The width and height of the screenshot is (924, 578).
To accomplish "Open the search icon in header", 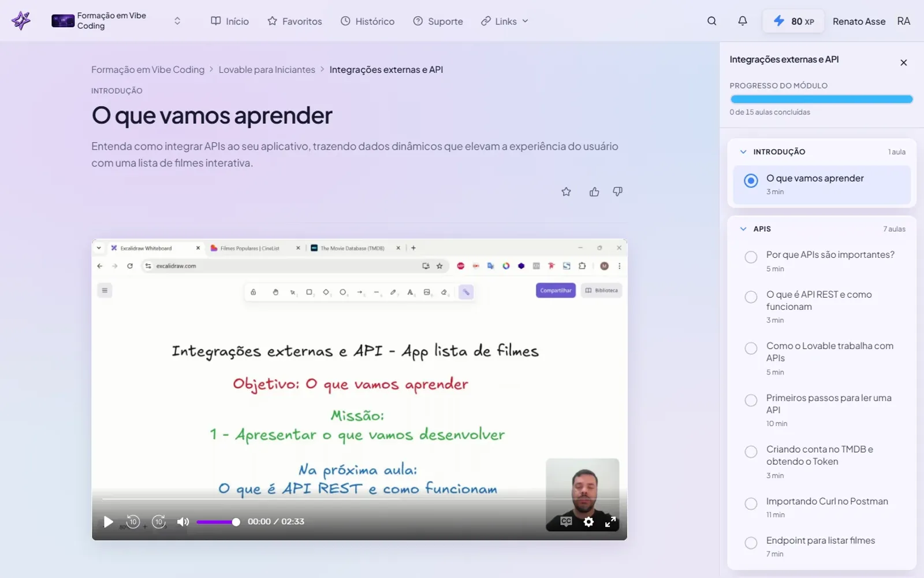I will [711, 21].
